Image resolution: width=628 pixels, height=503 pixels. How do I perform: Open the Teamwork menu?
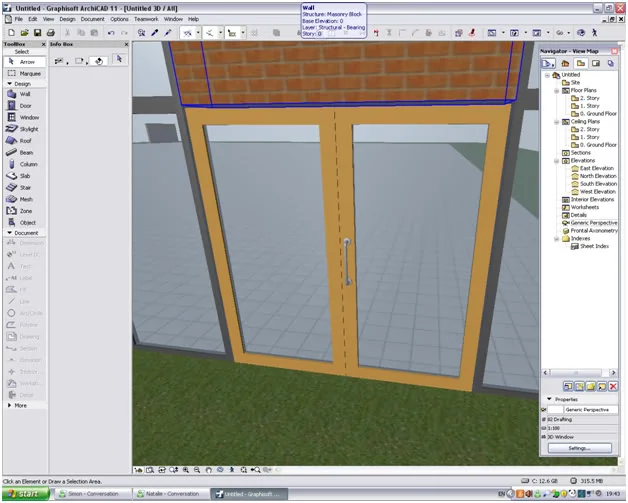coord(146,19)
